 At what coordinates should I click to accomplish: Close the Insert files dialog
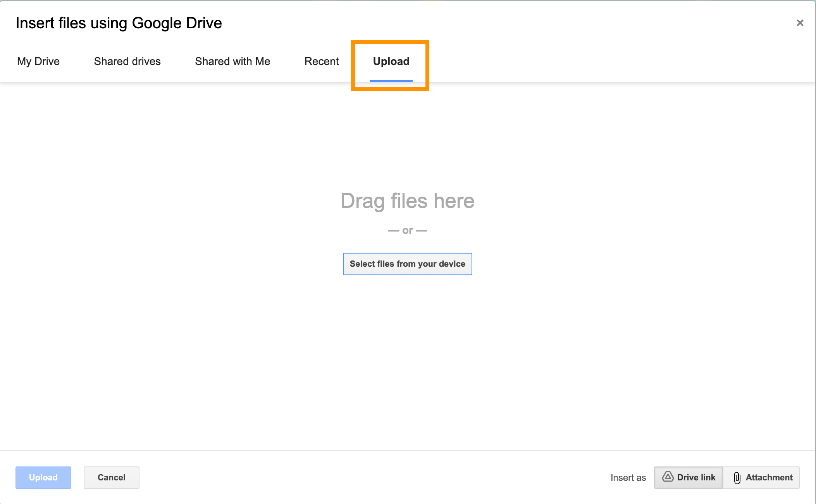pyautogui.click(x=800, y=23)
